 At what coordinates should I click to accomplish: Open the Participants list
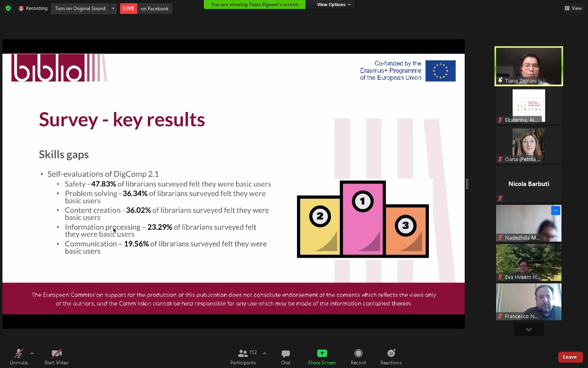tap(243, 354)
